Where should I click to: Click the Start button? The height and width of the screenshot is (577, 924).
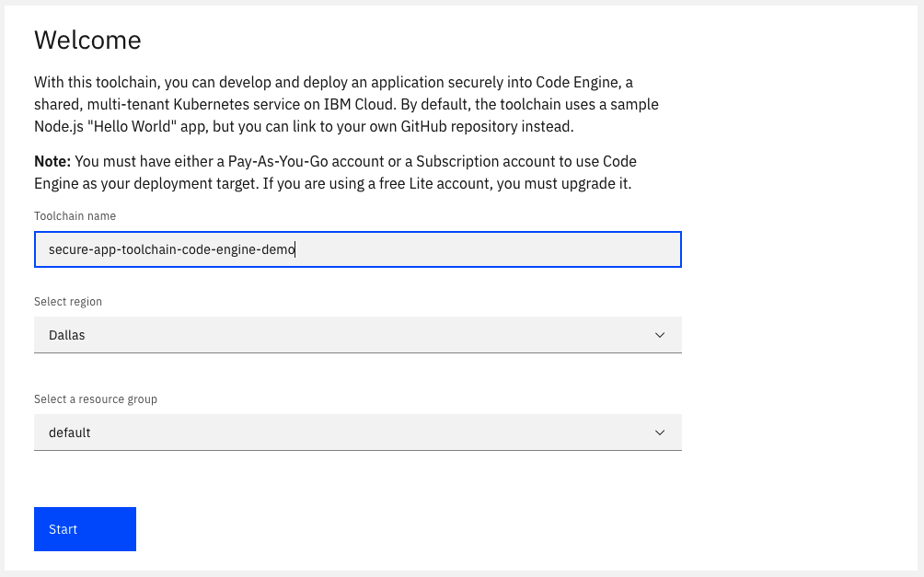point(85,529)
